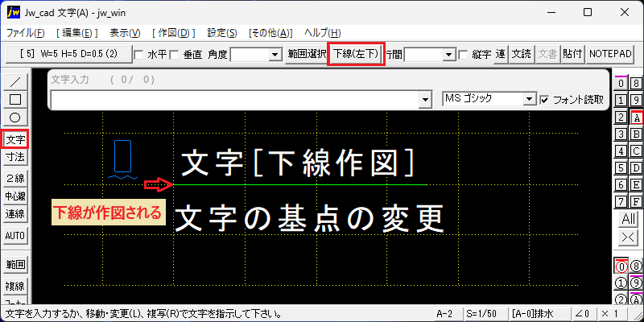Activate the 文字 text tool
Viewport: 644px width, 322px height.
click(15, 139)
